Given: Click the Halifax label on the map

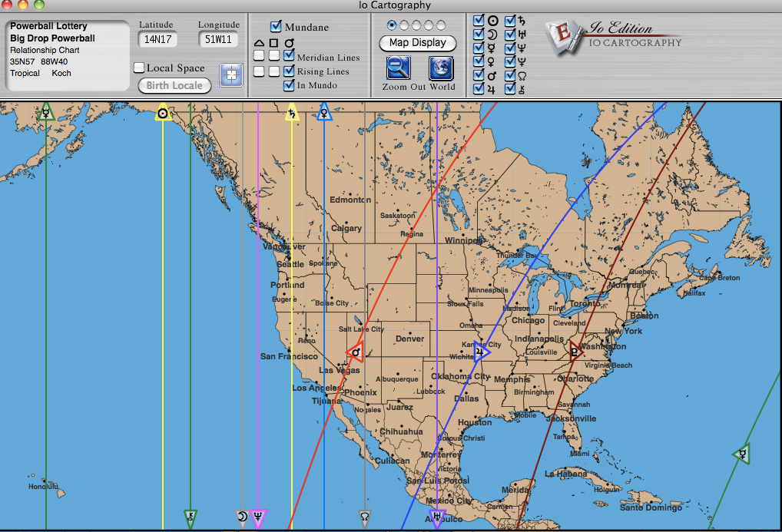Looking at the screenshot, I should coord(694,293).
